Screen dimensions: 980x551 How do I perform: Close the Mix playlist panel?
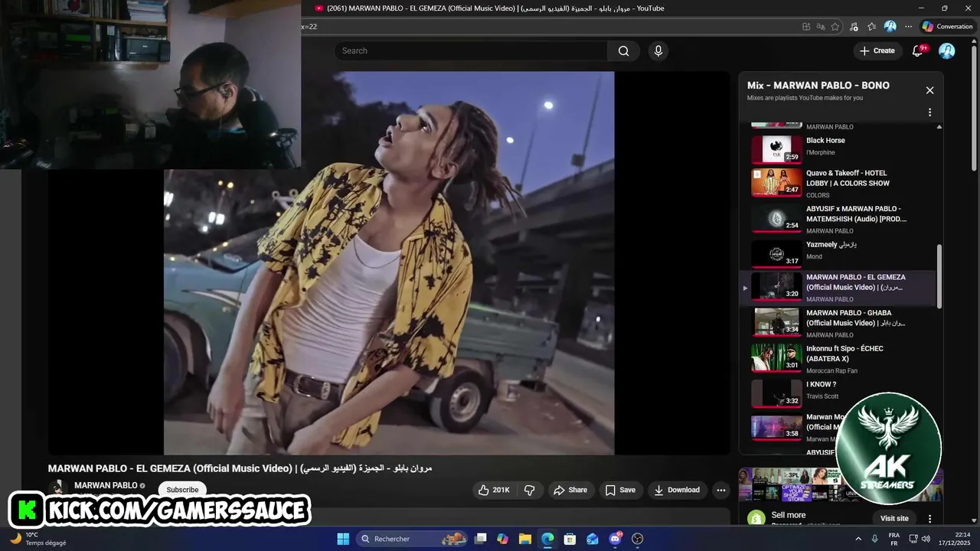(x=929, y=90)
